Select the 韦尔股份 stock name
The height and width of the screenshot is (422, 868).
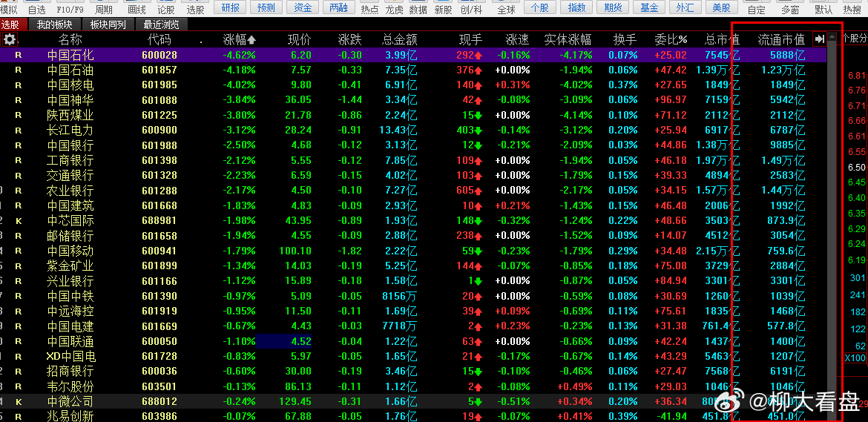(70, 386)
